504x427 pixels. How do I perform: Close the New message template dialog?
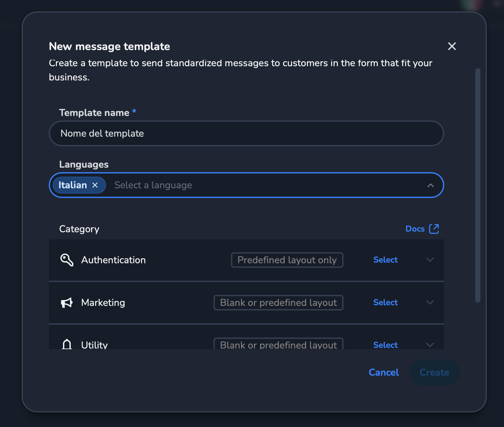click(452, 46)
